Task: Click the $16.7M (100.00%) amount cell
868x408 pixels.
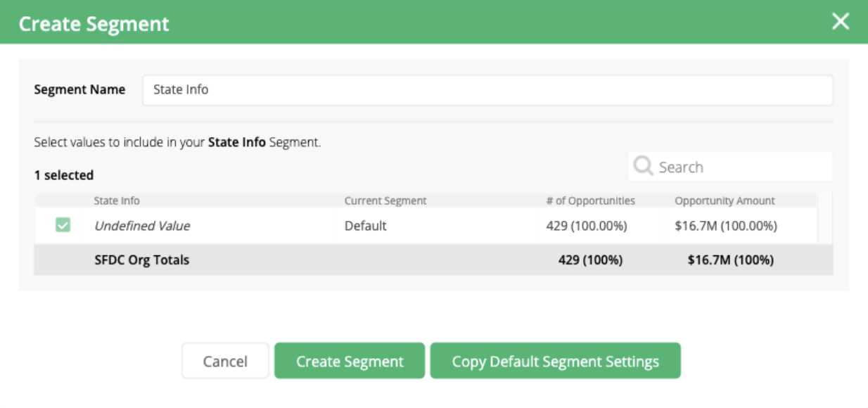Action: 725,227
